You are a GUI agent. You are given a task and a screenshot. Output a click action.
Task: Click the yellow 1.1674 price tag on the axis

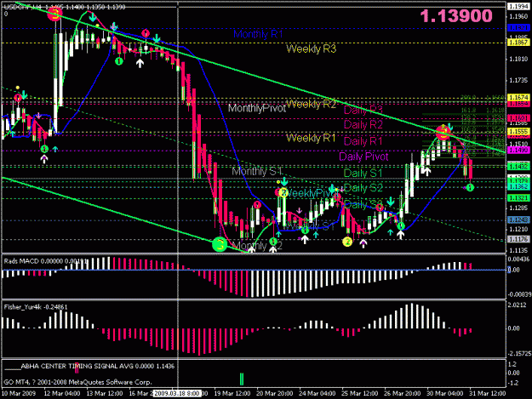518,97
